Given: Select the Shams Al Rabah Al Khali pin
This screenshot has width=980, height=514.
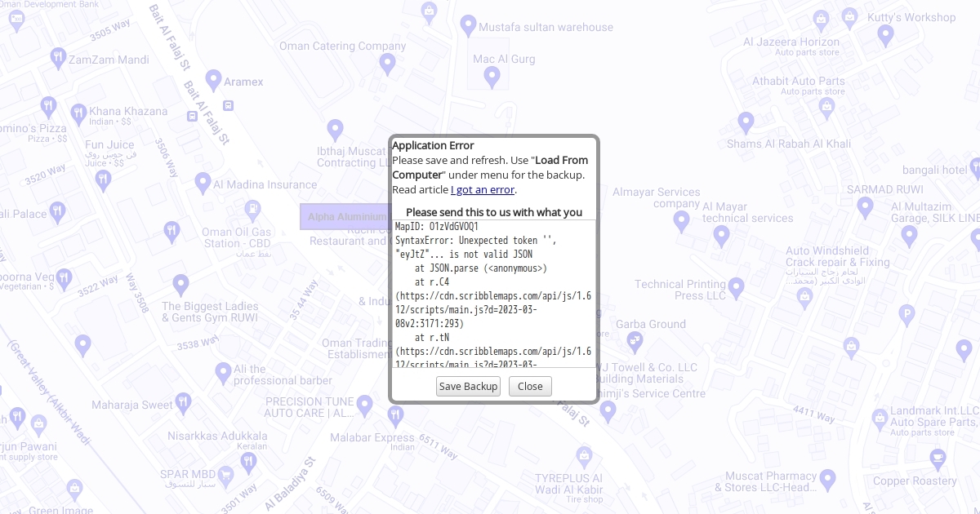Looking at the screenshot, I should coord(746,123).
